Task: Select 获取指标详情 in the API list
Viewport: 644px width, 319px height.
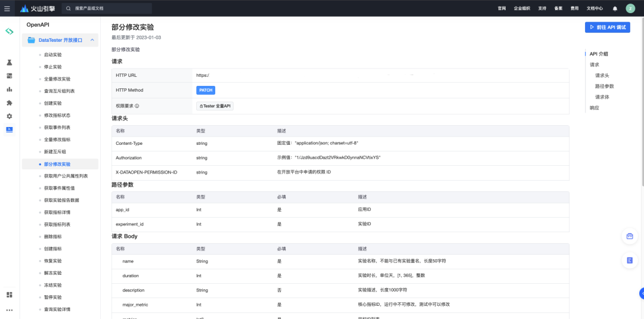Action: click(57, 212)
